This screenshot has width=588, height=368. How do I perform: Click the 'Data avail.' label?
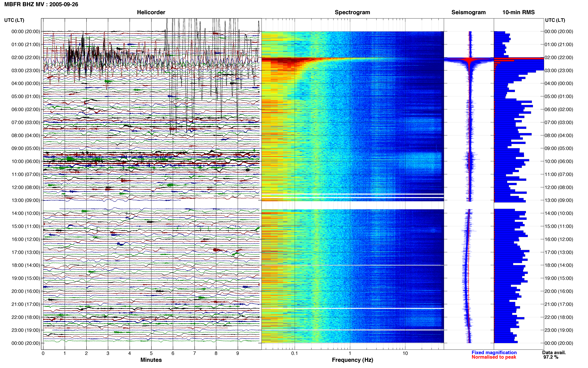(554, 352)
